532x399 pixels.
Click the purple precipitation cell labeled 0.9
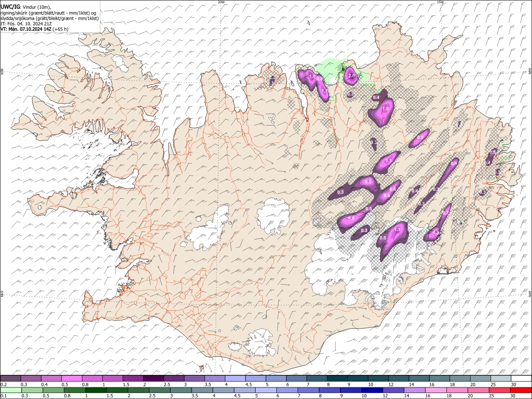coord(418,139)
